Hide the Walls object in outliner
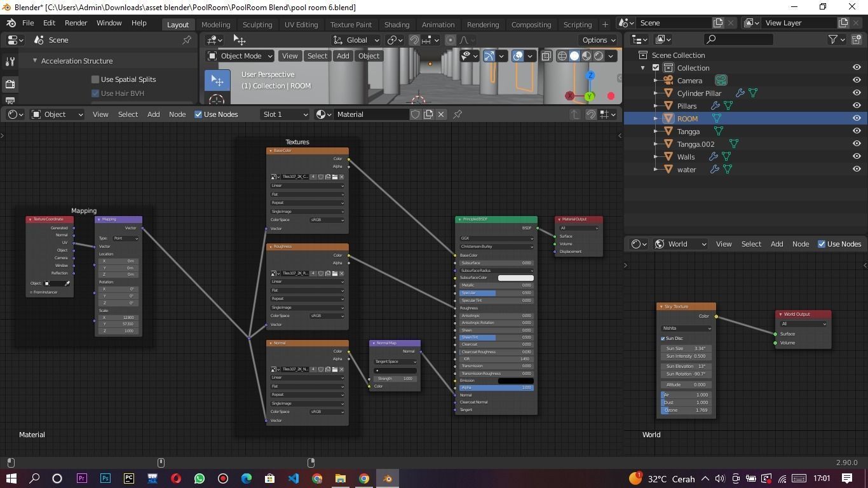 point(857,157)
